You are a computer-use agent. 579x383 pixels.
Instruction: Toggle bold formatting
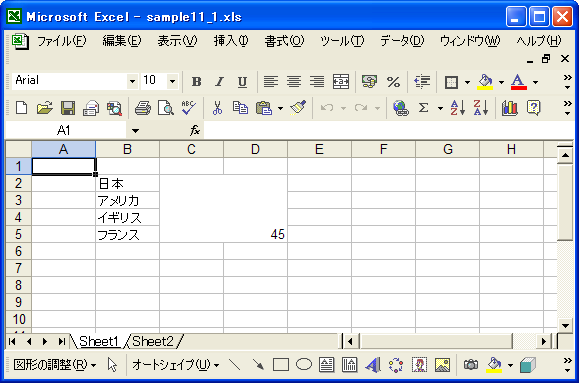coord(196,82)
